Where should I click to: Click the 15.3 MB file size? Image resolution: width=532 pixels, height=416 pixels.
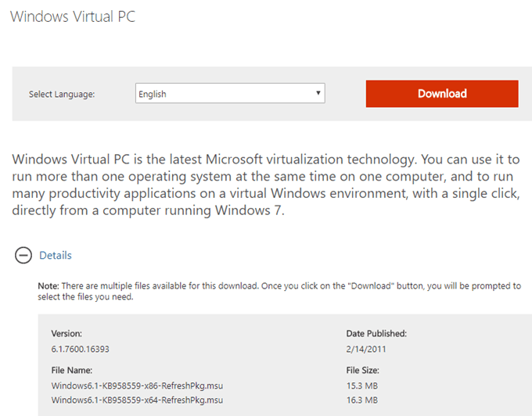pos(362,386)
